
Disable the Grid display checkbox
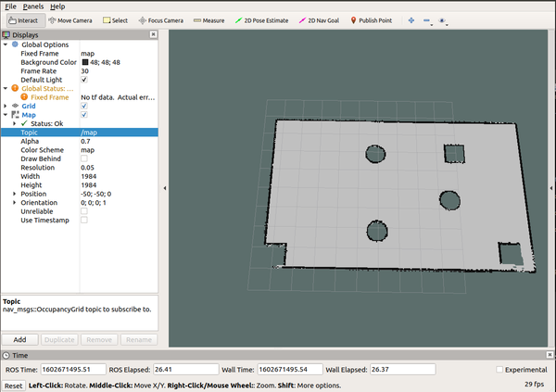click(x=84, y=106)
